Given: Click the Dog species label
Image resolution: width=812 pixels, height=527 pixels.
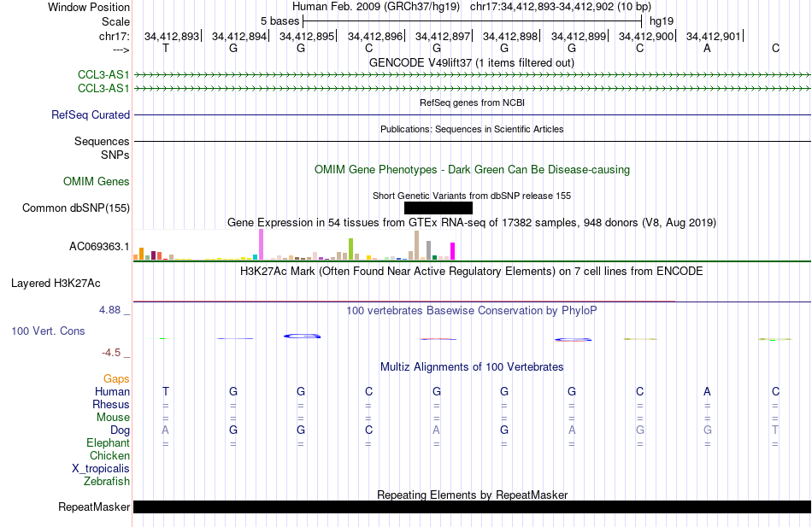Looking at the screenshot, I should tap(121, 430).
